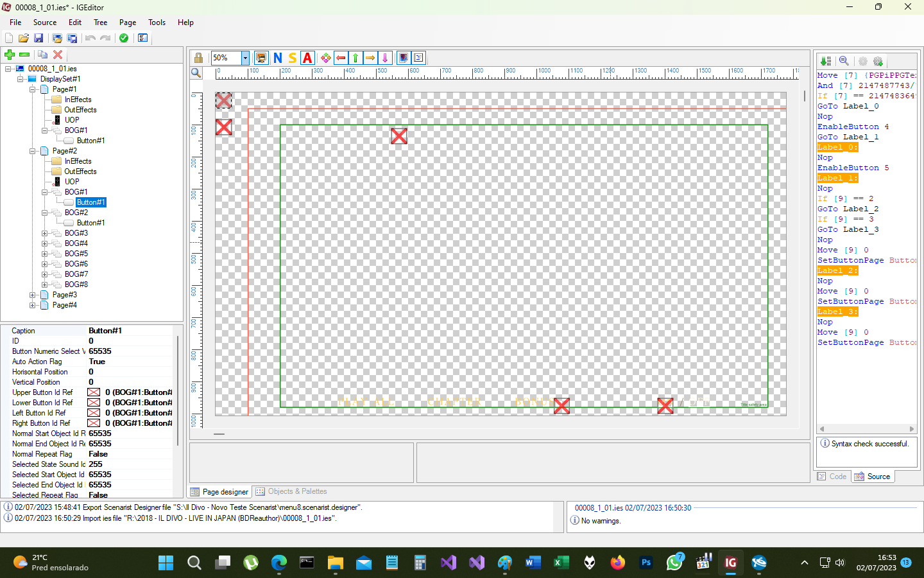Click the red left arrow icon
The width and height of the screenshot is (924, 578).
pyautogui.click(x=341, y=58)
